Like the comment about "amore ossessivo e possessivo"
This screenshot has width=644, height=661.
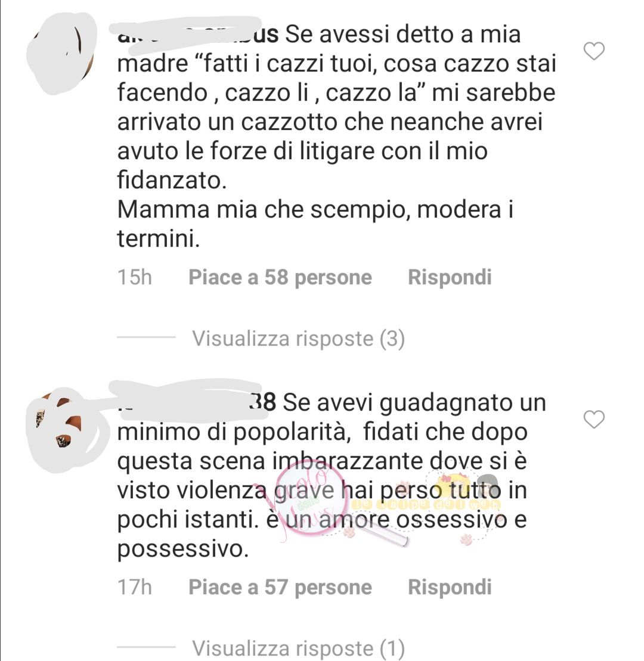point(595,420)
